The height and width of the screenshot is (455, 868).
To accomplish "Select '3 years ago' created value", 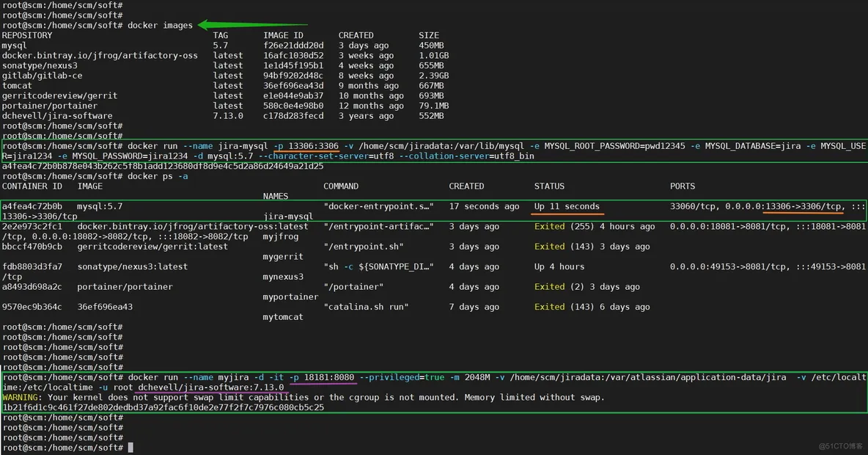I will click(x=366, y=116).
